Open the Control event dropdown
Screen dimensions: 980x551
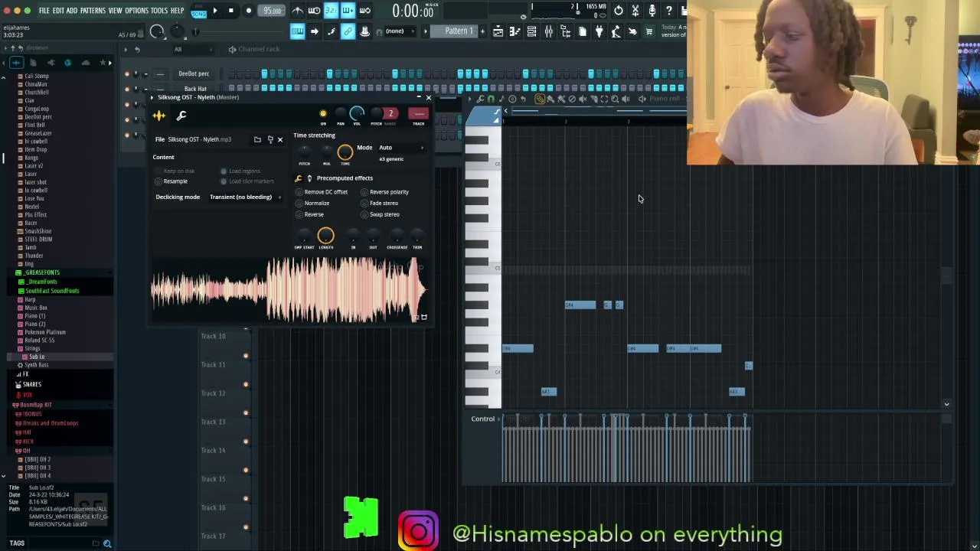click(x=485, y=419)
